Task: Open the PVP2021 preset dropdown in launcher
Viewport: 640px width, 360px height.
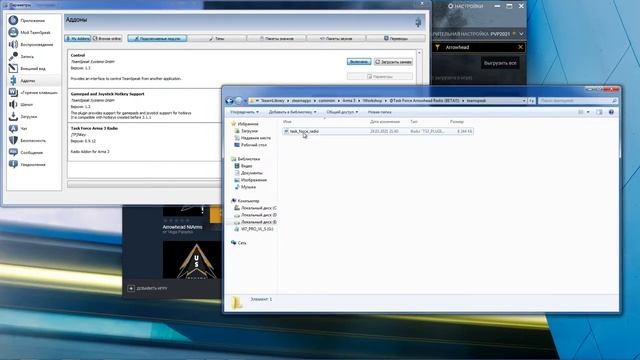Action: [521, 34]
